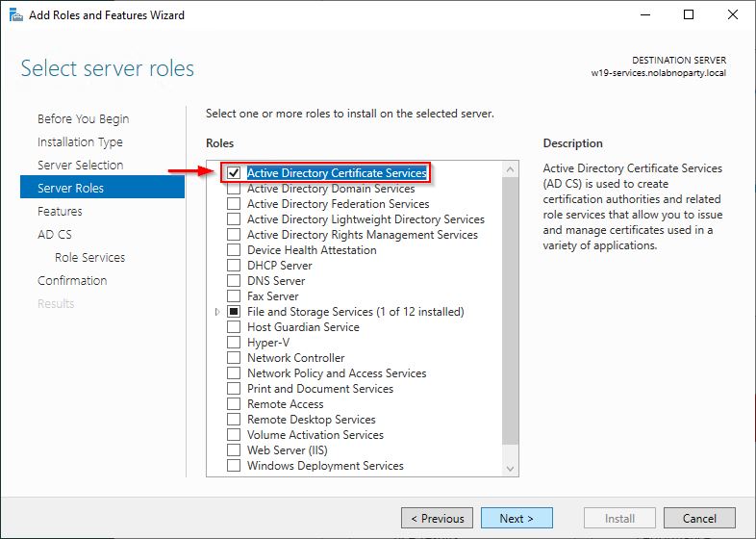Check the Fax Server role
The image size is (756, 539).
coord(234,296)
